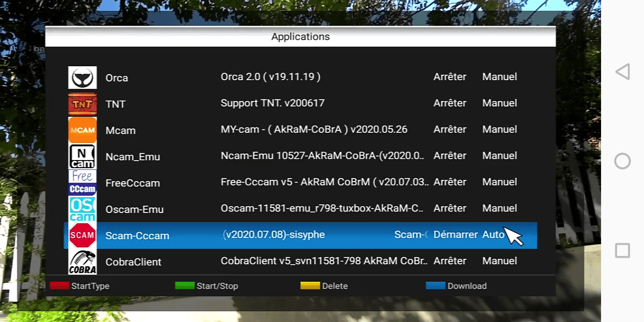Select the red SCAM stop-sign icon

click(x=82, y=235)
